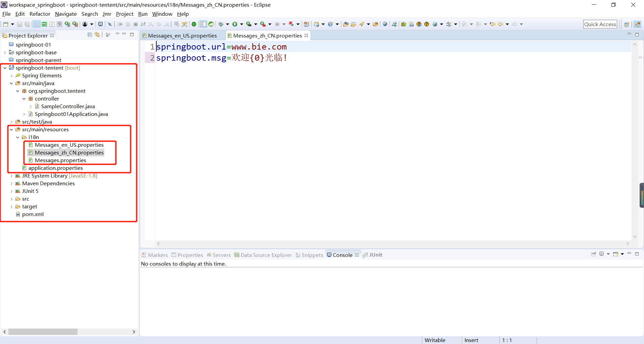Click the Open Console icon
The image size is (644, 344).
click(615, 254)
